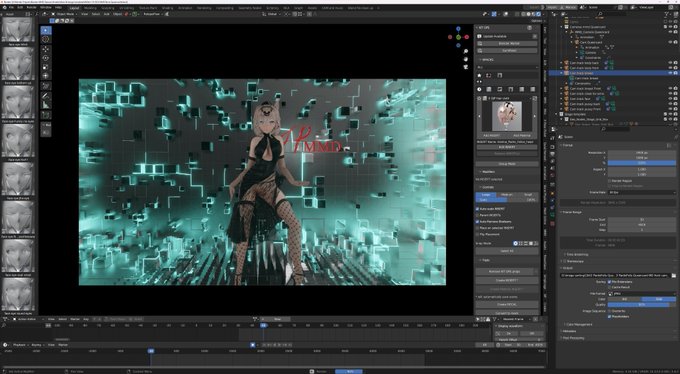Open the Frame Rate dropdown
This screenshot has width=680, height=374.
click(x=642, y=192)
